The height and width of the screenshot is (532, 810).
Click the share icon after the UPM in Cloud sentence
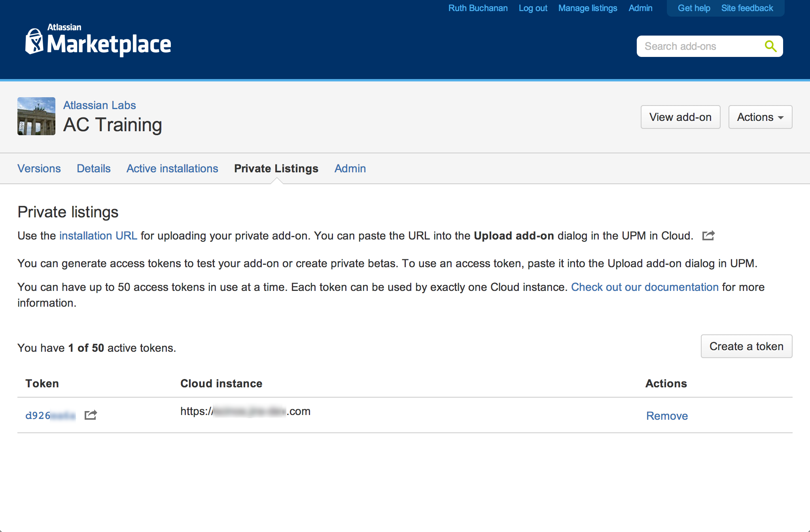click(708, 236)
